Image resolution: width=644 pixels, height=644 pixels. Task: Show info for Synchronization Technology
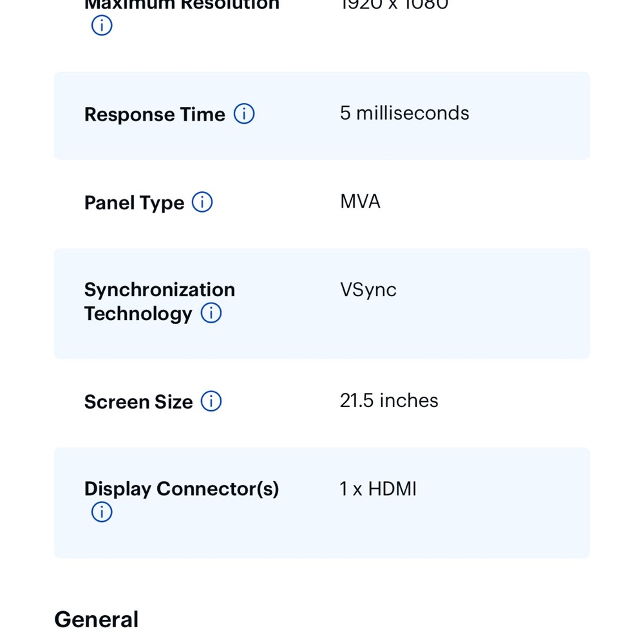pos(211,313)
